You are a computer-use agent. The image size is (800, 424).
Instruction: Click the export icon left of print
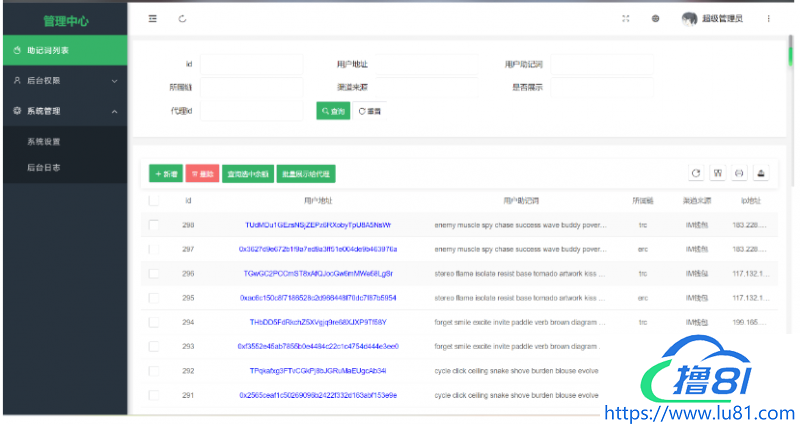pyautogui.click(x=739, y=173)
